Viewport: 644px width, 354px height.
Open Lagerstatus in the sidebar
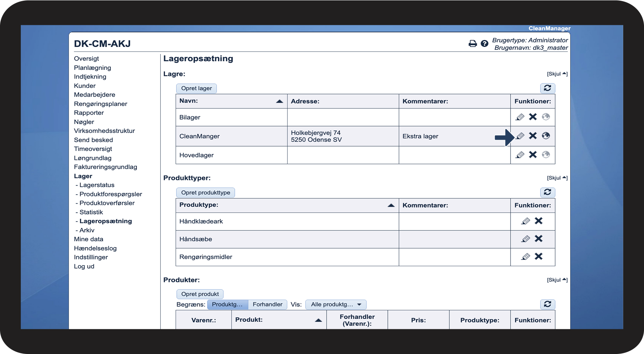[x=97, y=185]
